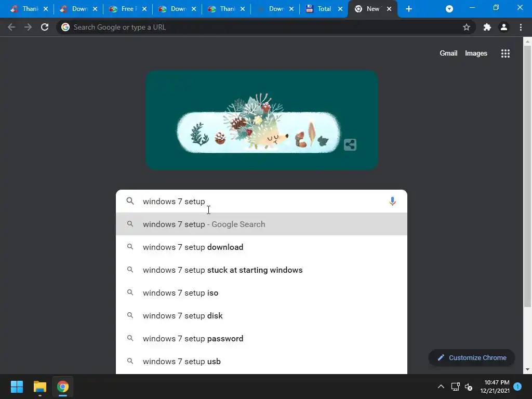532x399 pixels.
Task: Close the New Tab tab
Action: [x=389, y=9]
